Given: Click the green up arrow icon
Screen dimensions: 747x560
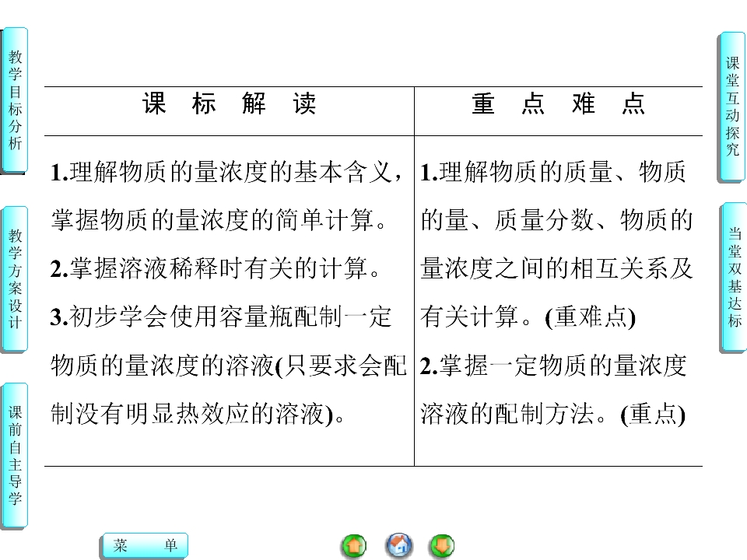Looking at the screenshot, I should tap(354, 545).
